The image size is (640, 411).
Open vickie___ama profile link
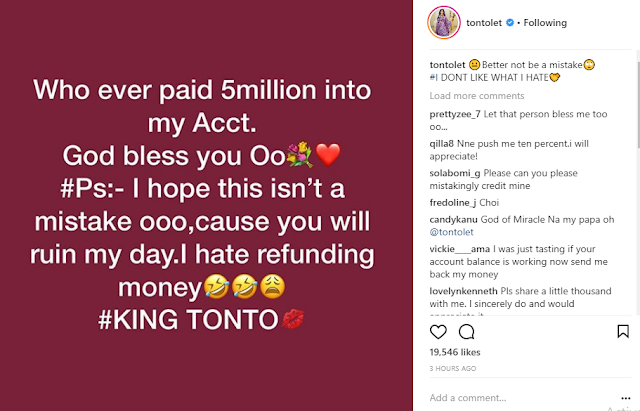460,249
